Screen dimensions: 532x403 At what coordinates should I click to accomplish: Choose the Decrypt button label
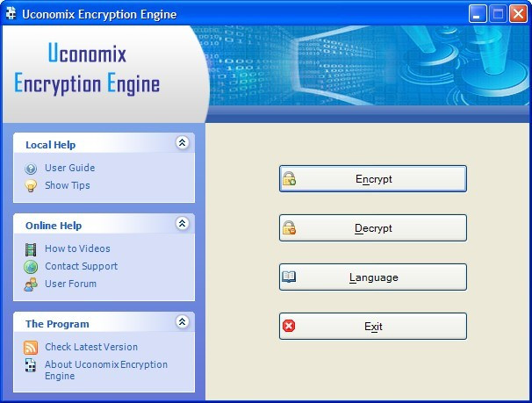tap(373, 228)
